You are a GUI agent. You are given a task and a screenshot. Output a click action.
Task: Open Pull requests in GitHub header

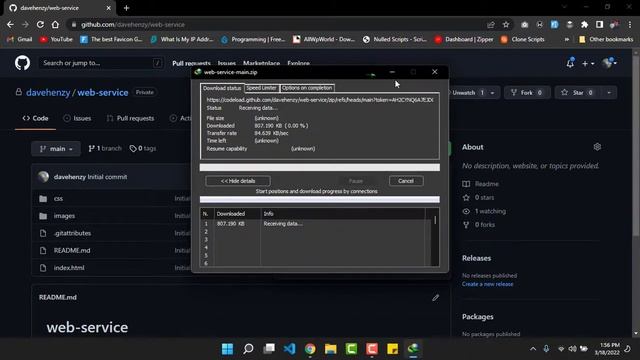191,63
